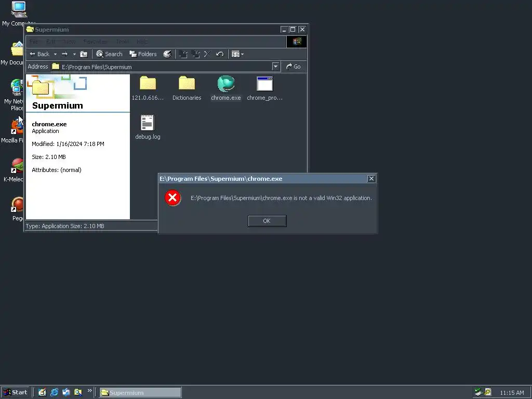The height and width of the screenshot is (399, 532).
Task: Click the 'Modified: 1/16/2024 7:18 PM' text
Action: (x=68, y=144)
